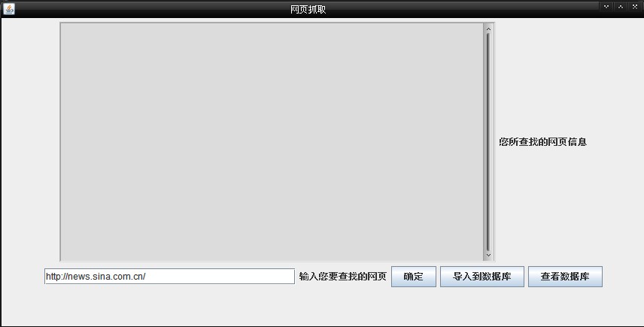Viewport: 644px width, 327px height.
Task: Click the 您所查找的网页信息 label
Action: pos(543,142)
